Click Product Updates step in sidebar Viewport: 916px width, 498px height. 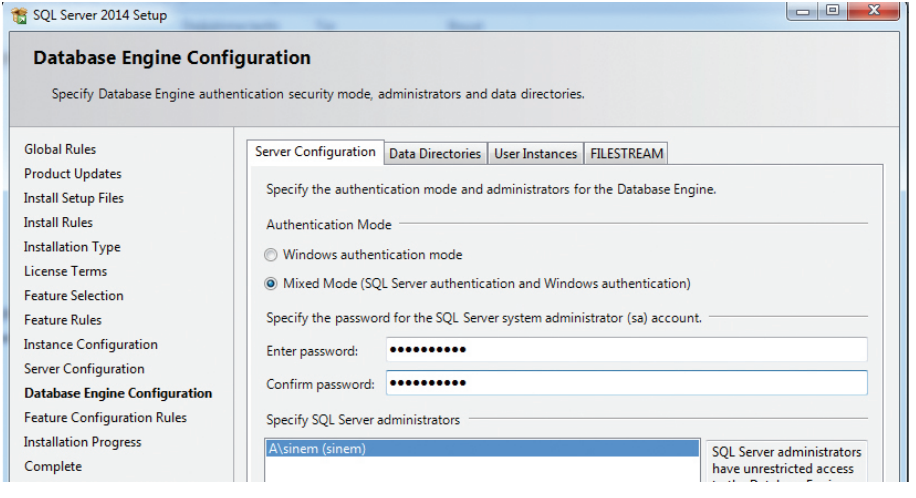[72, 174]
